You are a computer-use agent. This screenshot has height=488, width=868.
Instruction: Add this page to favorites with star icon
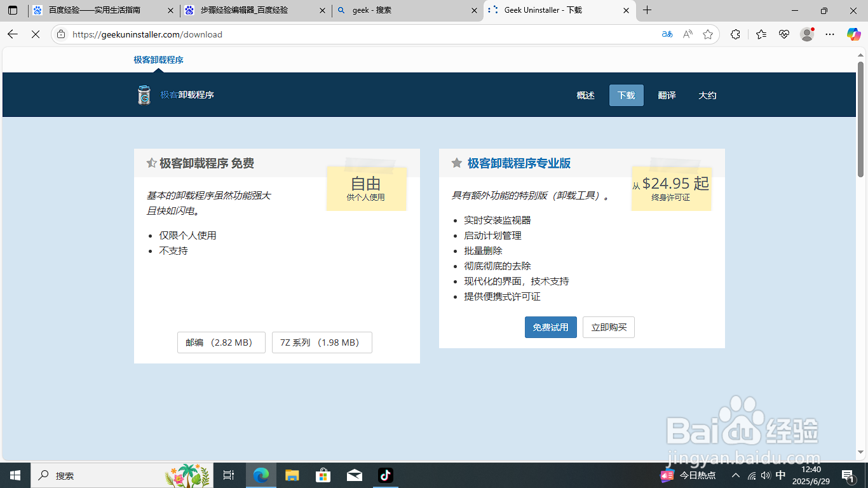pyautogui.click(x=709, y=34)
